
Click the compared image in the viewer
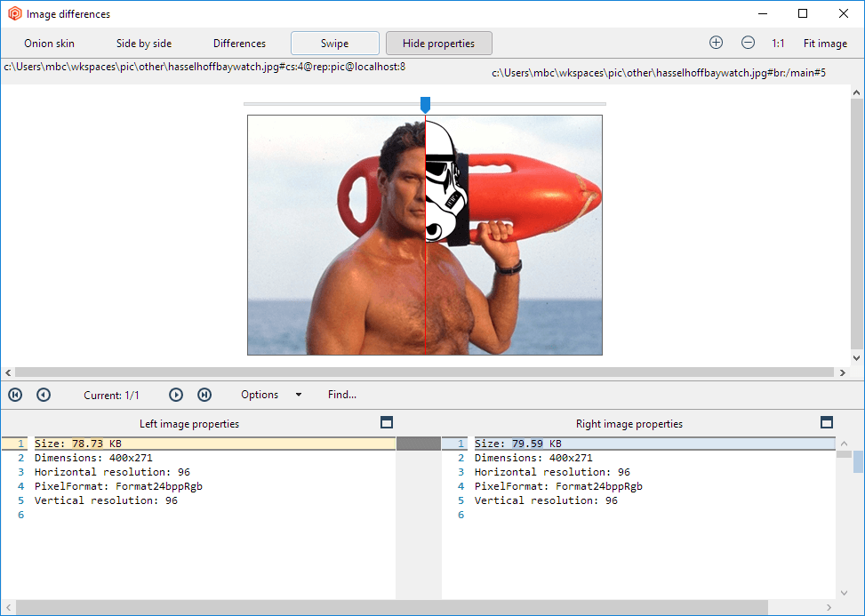click(x=425, y=235)
